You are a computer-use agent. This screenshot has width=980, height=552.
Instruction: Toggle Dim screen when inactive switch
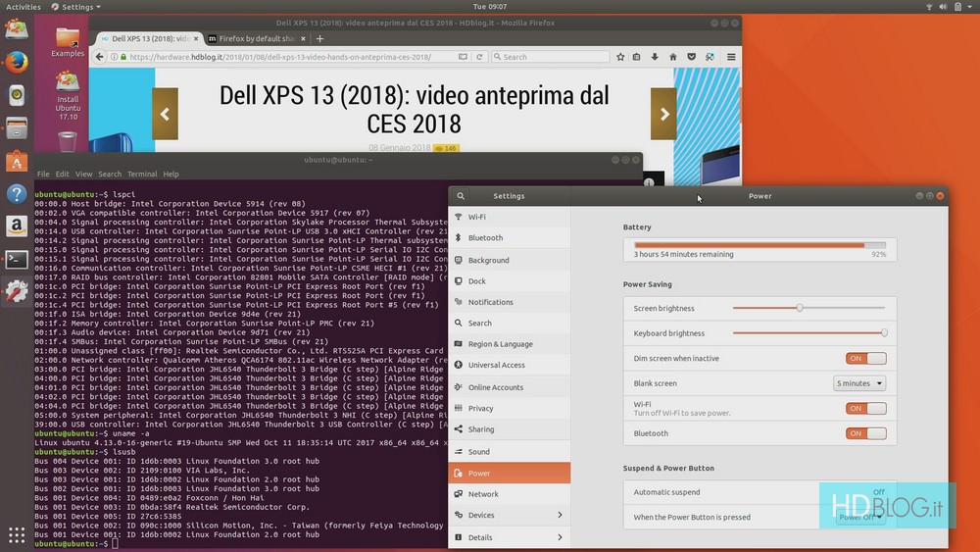tap(865, 359)
